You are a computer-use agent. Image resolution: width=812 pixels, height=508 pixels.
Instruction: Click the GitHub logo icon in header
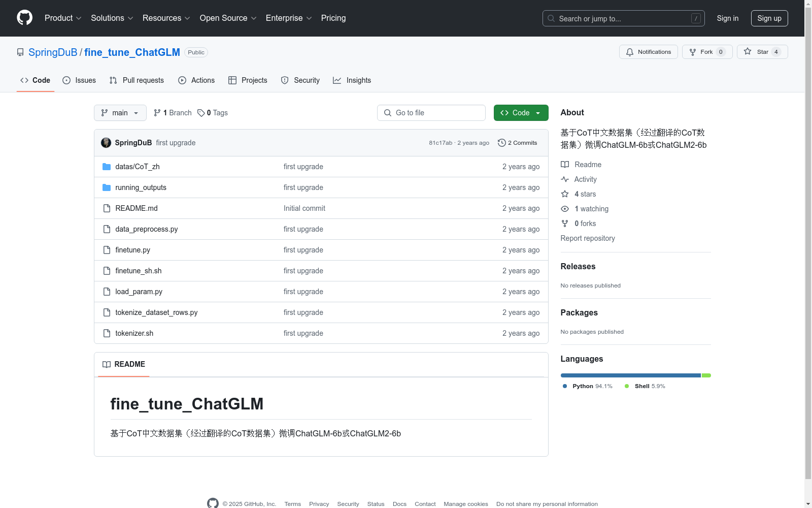click(x=24, y=18)
